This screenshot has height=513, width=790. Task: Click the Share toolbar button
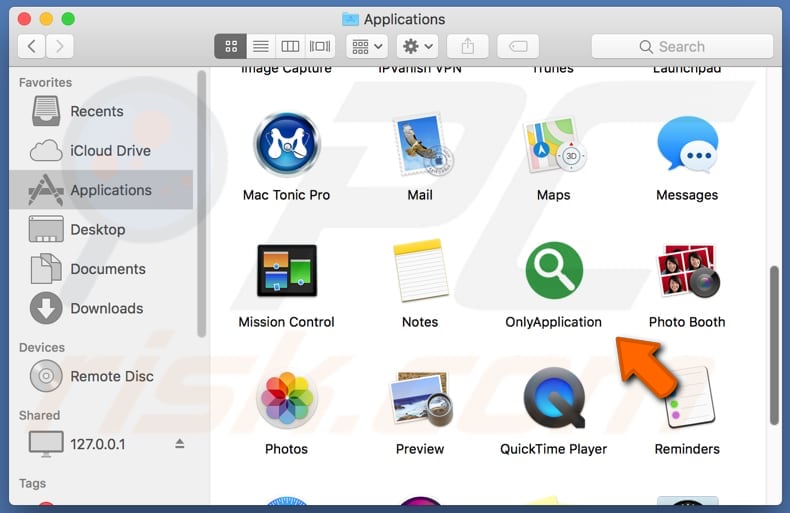(x=468, y=46)
